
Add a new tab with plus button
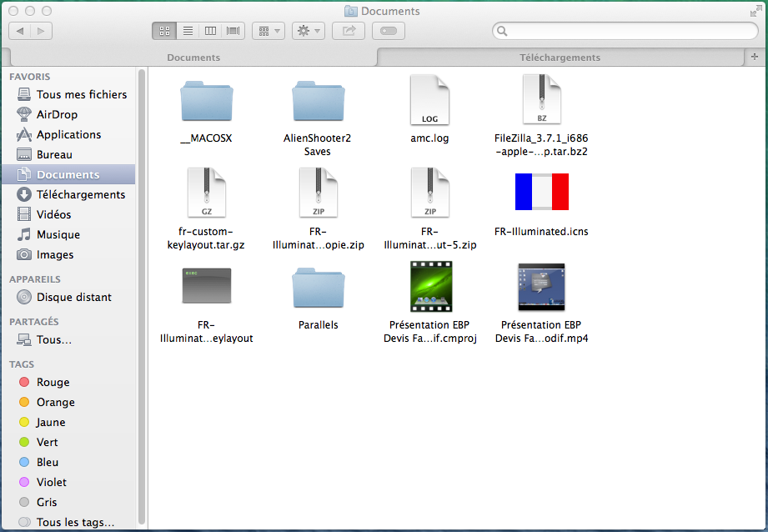point(755,57)
